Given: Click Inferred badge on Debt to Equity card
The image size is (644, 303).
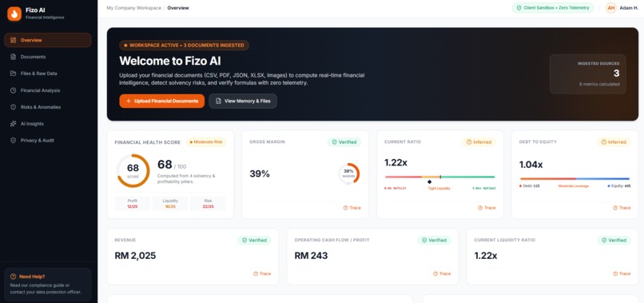Looking at the screenshot, I should [614, 142].
